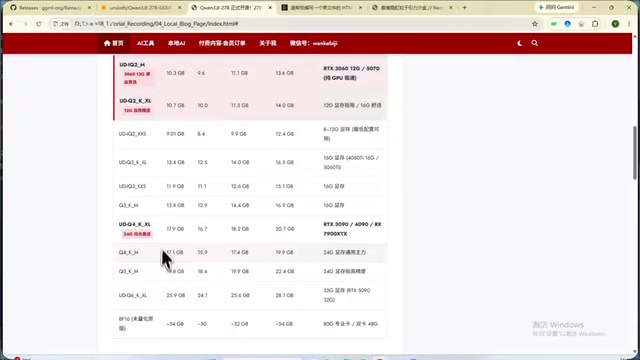
Task: Open the Extensions puzzle menu
Action: pyautogui.click(x=595, y=24)
